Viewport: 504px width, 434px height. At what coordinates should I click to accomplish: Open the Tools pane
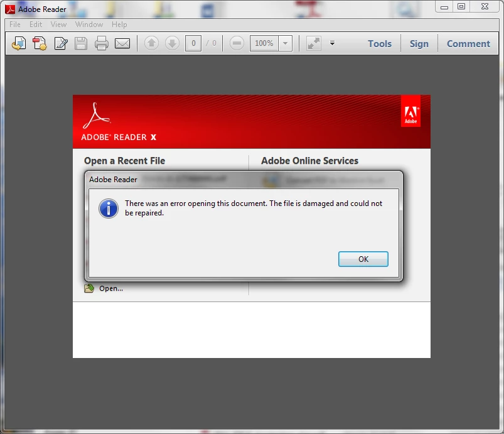click(380, 44)
